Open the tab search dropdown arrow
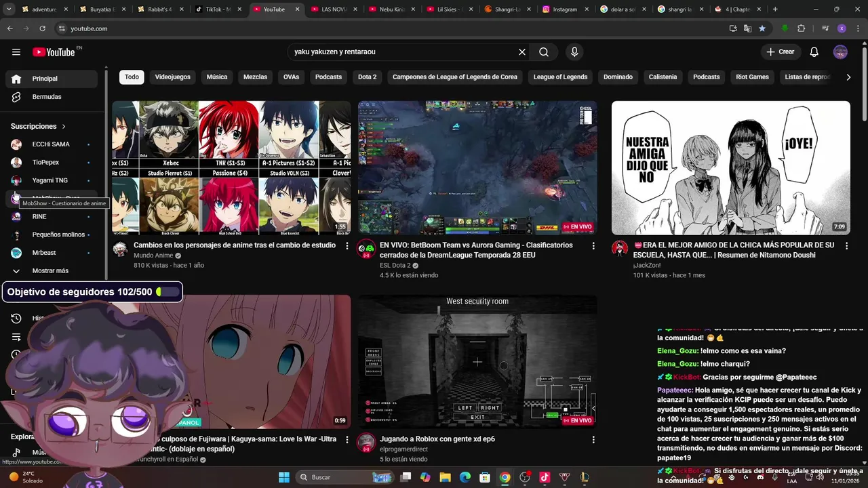This screenshot has width=868, height=488. point(9,9)
